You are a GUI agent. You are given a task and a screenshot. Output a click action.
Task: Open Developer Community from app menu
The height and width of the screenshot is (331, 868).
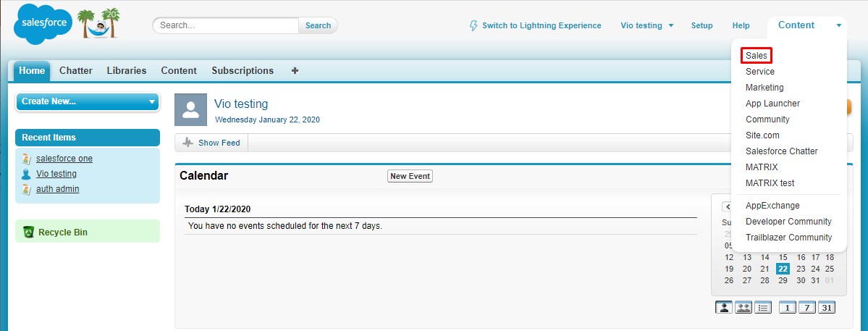pyautogui.click(x=789, y=222)
